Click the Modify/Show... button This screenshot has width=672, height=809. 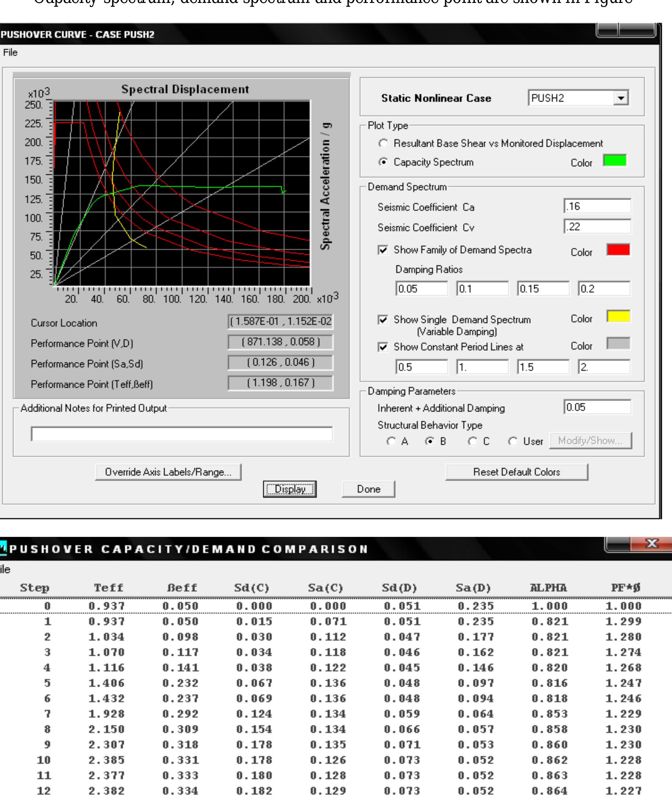[590, 441]
